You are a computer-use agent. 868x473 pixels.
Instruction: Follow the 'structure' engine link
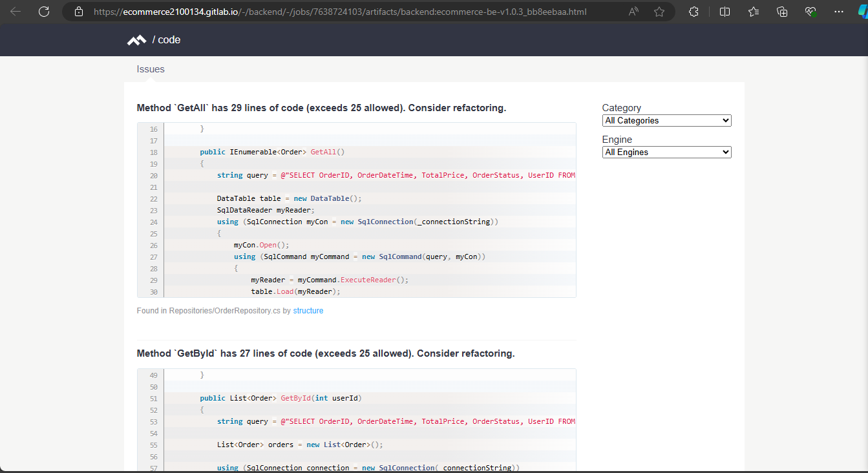click(308, 311)
